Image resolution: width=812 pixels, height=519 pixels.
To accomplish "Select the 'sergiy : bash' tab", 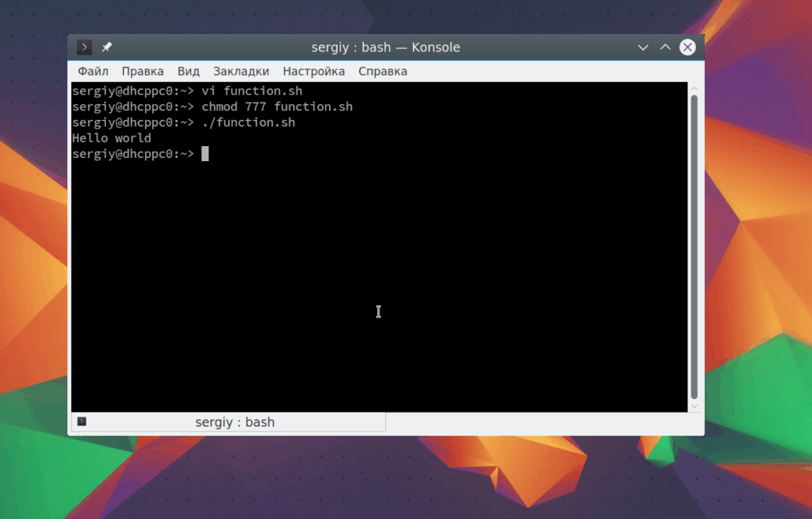I will (228, 422).
